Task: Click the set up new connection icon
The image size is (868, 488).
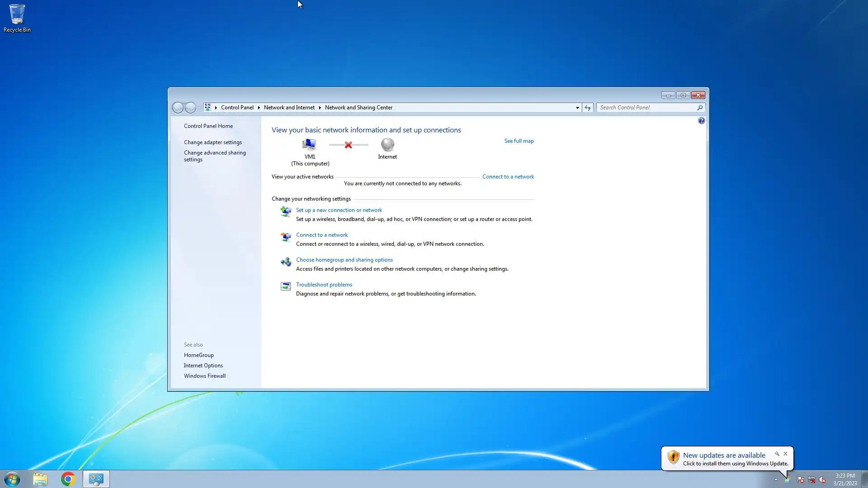Action: (x=286, y=211)
